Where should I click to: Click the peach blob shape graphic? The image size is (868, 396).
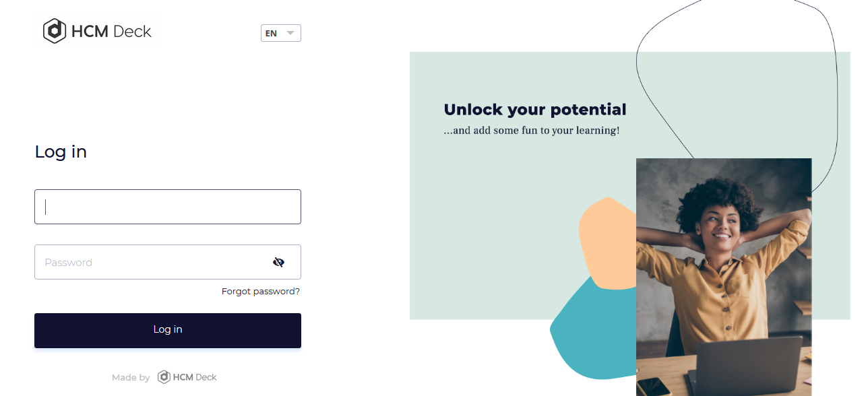point(608,244)
